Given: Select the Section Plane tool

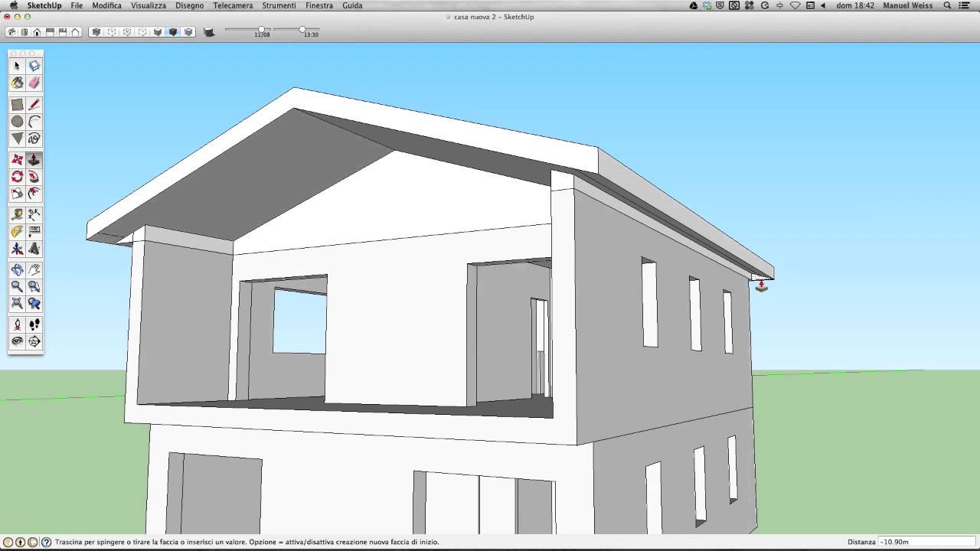Looking at the screenshot, I should (x=34, y=341).
